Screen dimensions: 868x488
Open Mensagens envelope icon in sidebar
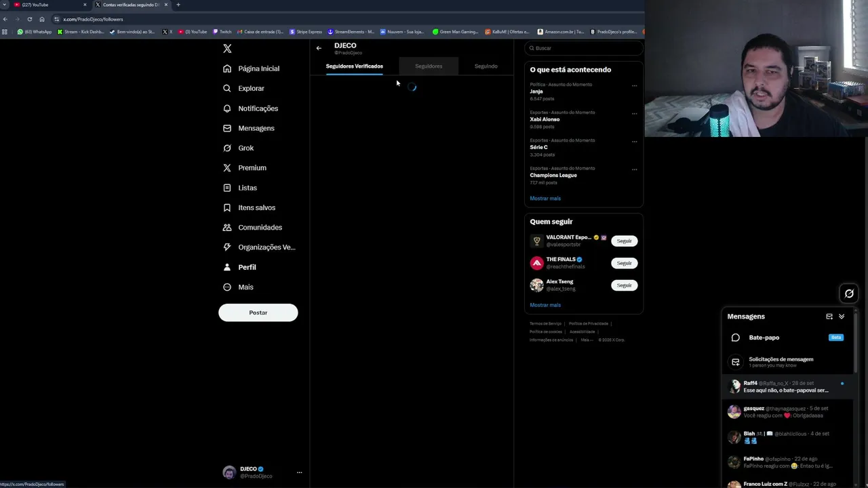(227, 128)
